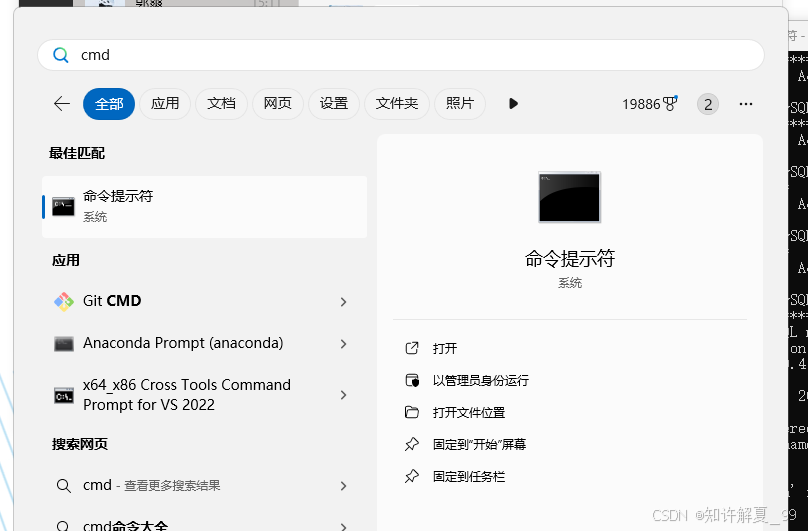This screenshot has width=808, height=531.
Task: Select the 全部 filter tab
Action: click(x=109, y=104)
